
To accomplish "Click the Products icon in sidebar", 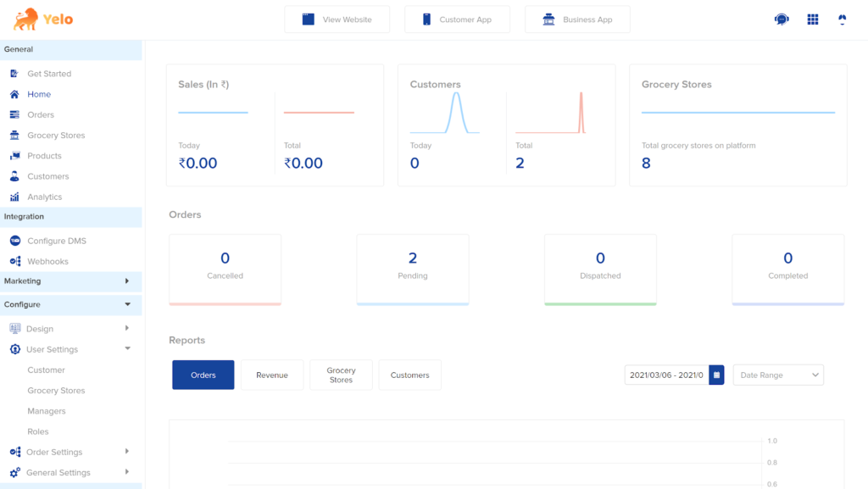I will tap(15, 156).
